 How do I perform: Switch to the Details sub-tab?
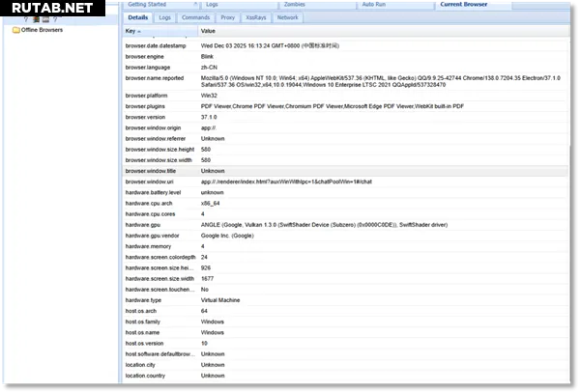click(138, 17)
